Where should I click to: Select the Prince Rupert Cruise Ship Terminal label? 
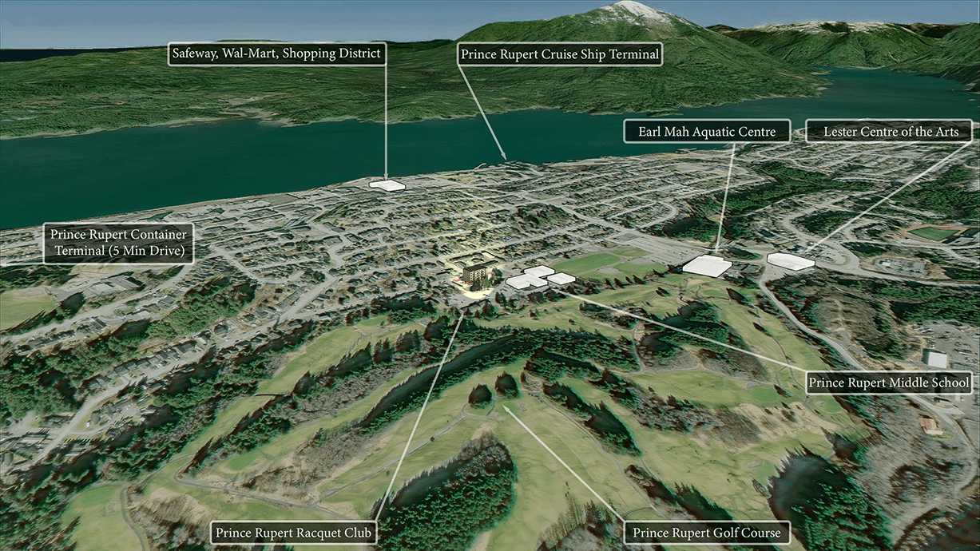tap(561, 54)
